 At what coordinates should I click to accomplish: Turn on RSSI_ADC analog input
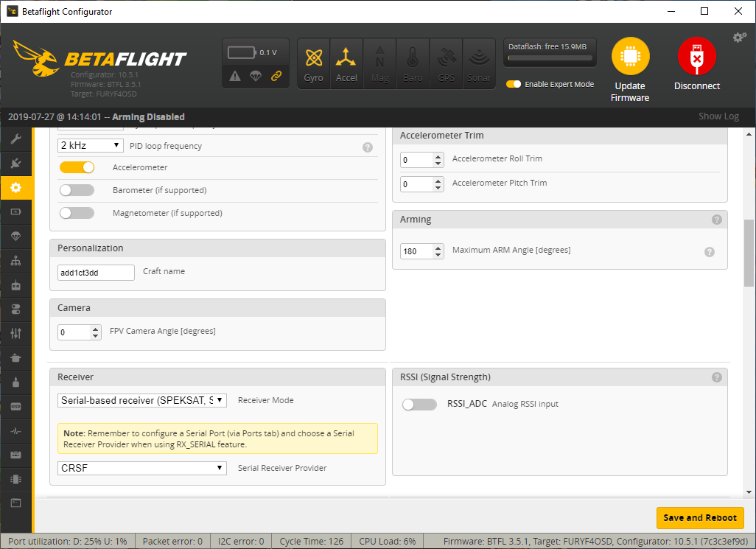419,405
